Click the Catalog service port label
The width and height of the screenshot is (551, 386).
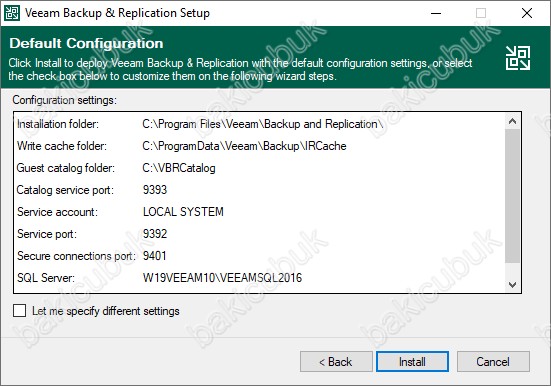(65, 190)
